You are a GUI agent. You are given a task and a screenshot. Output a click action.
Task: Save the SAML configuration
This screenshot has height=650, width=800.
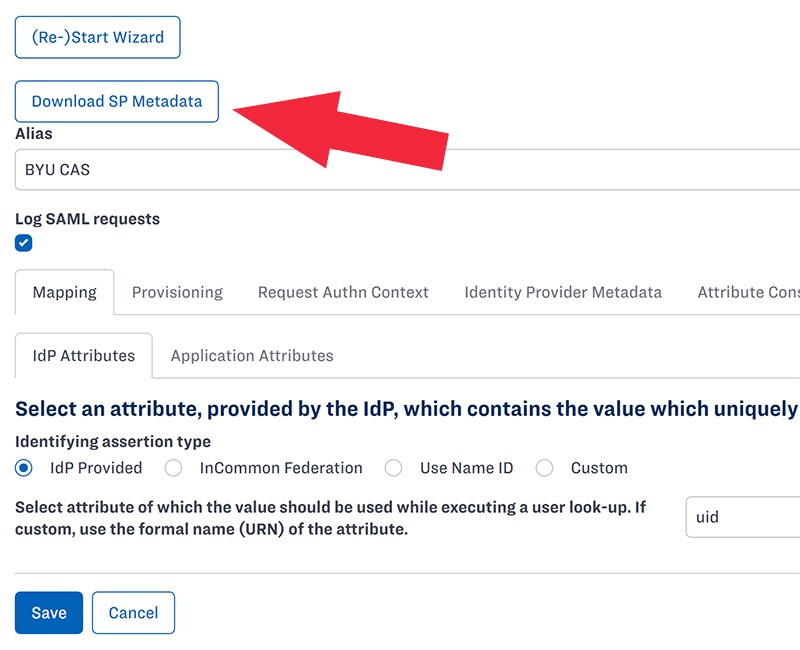[x=48, y=613]
